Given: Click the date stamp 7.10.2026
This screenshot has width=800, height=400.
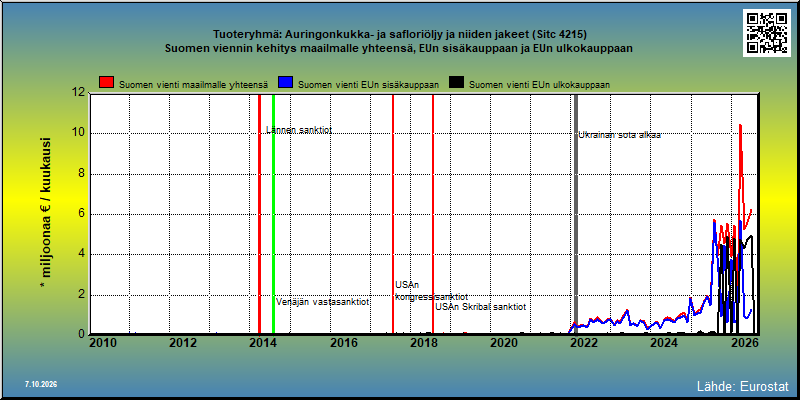Looking at the screenshot, I should [41, 384].
